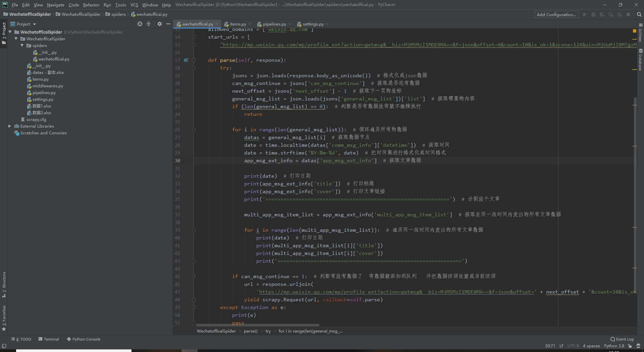Screen dimensions: 644x352
Task: Open the Terminal tool window
Action: pyautogui.click(x=49, y=339)
